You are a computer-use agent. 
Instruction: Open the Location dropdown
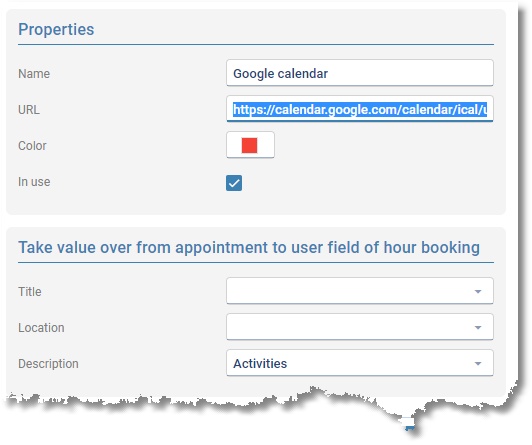(360, 327)
